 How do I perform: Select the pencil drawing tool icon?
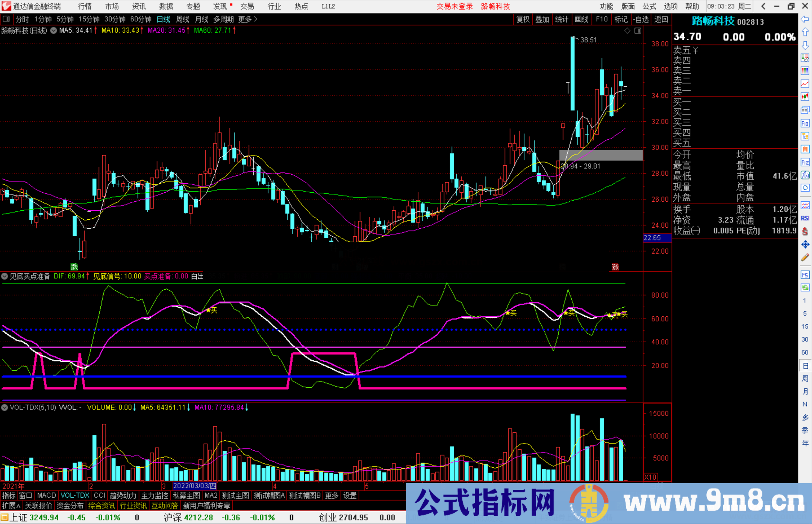pos(805,258)
